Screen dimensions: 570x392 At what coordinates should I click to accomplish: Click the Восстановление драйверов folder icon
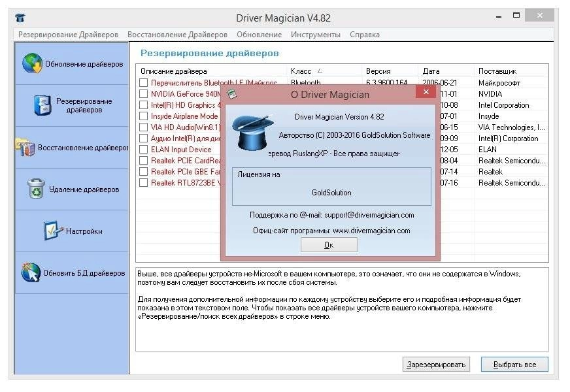(x=25, y=147)
